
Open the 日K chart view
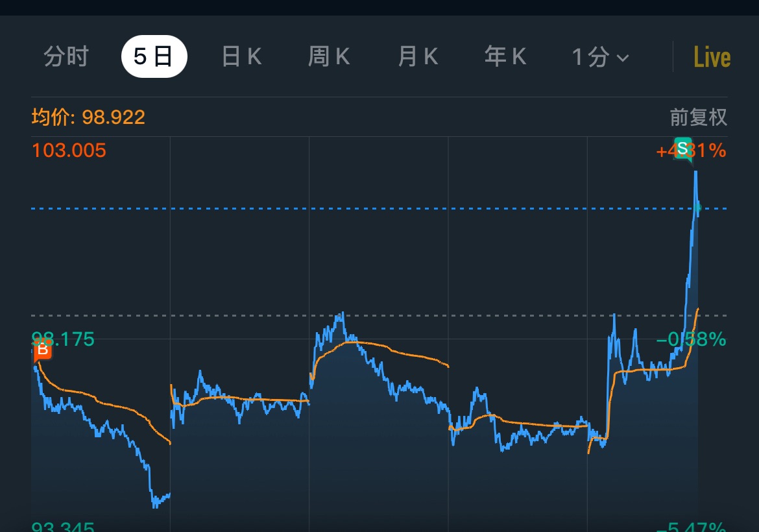pos(241,57)
